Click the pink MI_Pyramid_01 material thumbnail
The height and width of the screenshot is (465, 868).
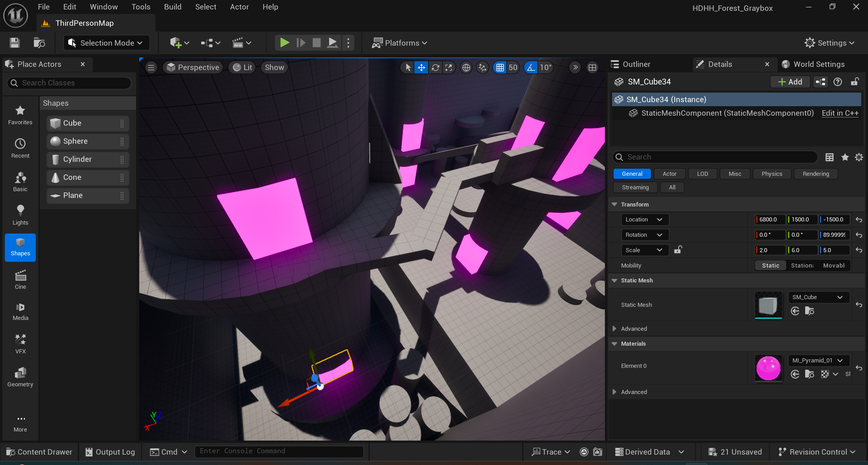(768, 368)
